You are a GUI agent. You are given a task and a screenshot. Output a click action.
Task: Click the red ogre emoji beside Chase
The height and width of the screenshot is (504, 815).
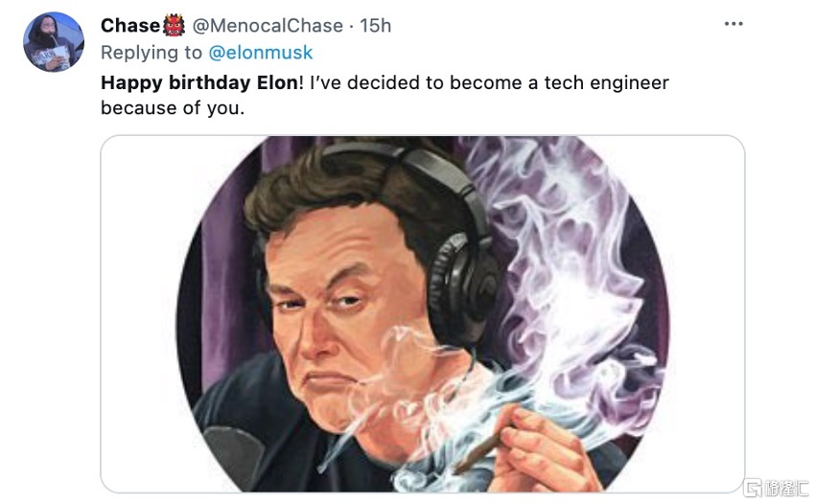pyautogui.click(x=175, y=26)
